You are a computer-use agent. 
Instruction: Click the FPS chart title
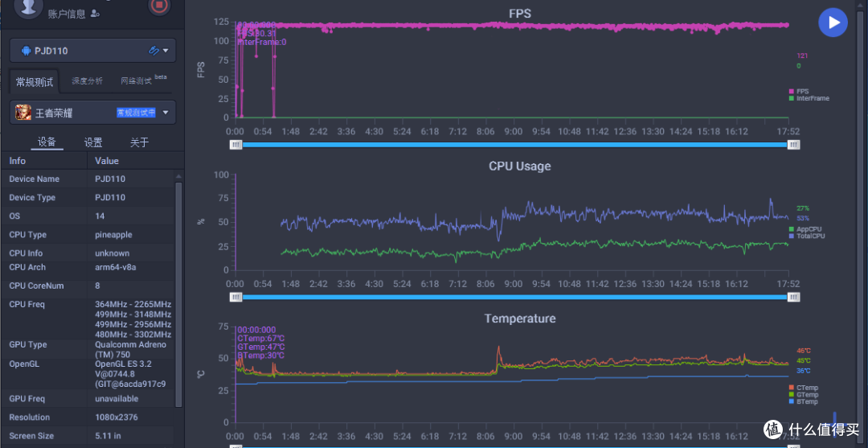click(x=520, y=14)
